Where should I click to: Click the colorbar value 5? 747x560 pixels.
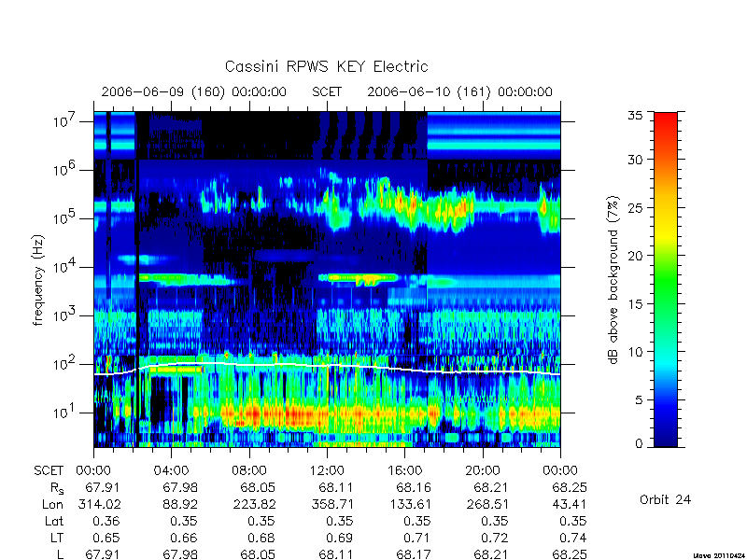[x=639, y=400]
